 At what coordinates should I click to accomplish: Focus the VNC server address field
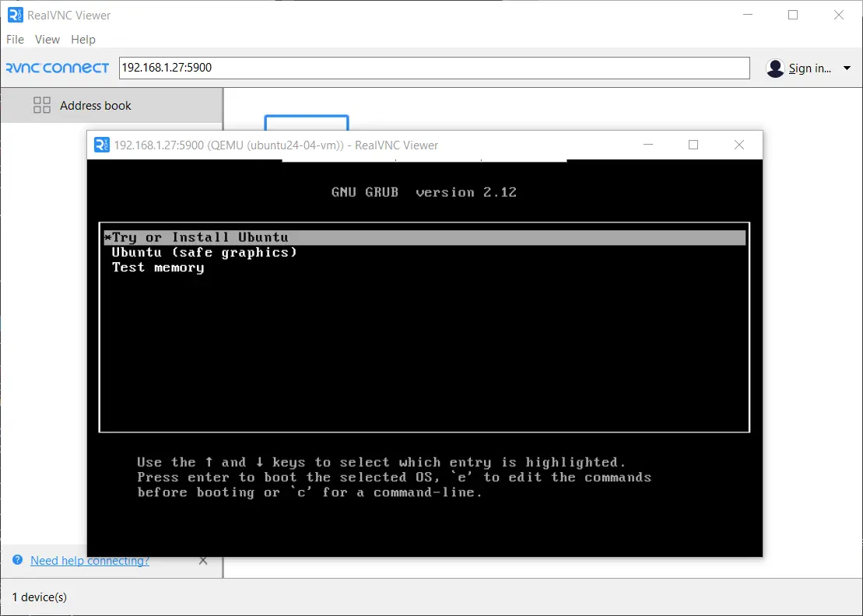click(434, 68)
